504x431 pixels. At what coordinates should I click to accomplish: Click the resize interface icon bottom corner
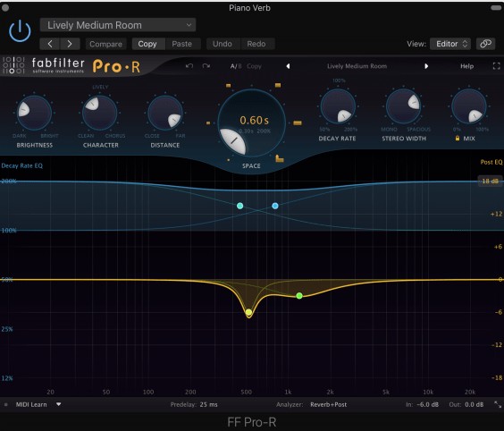tap(497, 405)
